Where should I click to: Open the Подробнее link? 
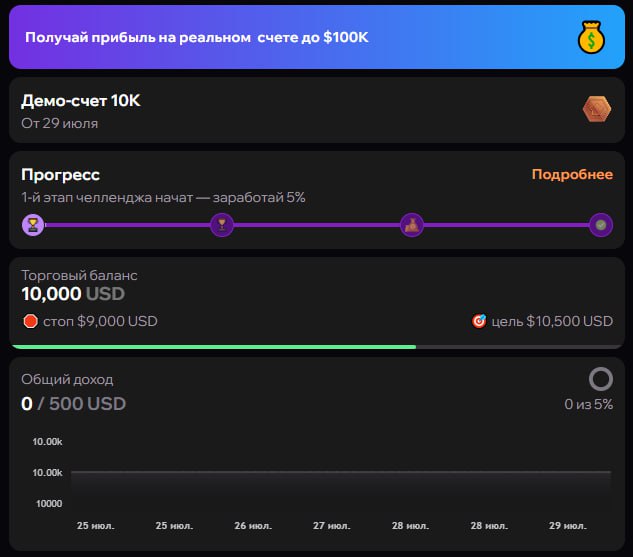(572, 174)
